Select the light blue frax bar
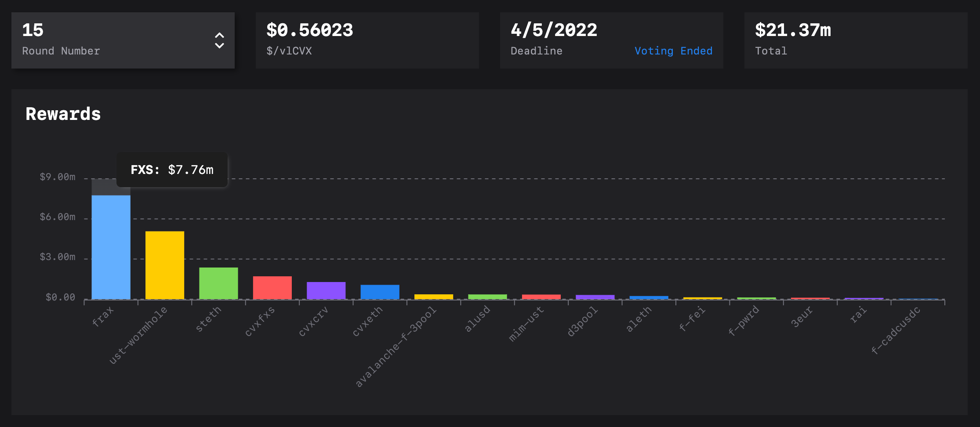The width and height of the screenshot is (980, 427). point(111,247)
